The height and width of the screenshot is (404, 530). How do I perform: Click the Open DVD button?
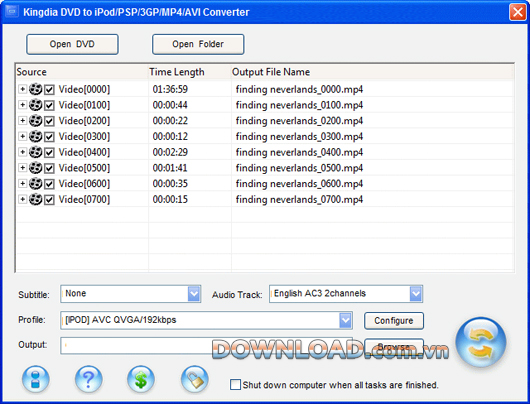pyautogui.click(x=72, y=44)
